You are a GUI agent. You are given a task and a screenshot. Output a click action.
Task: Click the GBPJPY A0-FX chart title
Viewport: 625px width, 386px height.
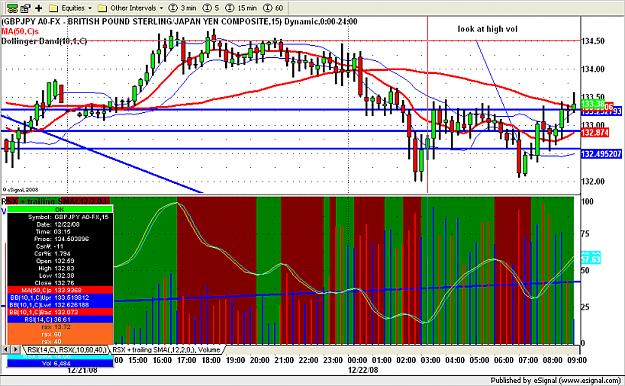click(179, 22)
